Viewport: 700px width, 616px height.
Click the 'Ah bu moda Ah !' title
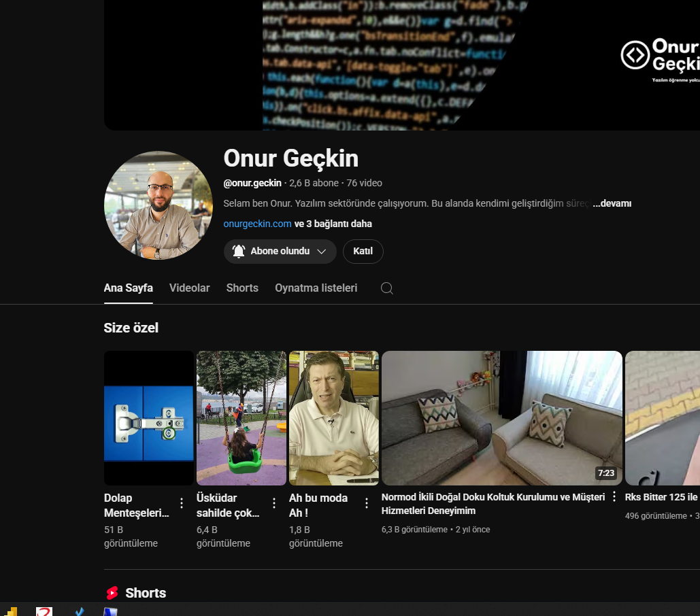click(x=318, y=505)
